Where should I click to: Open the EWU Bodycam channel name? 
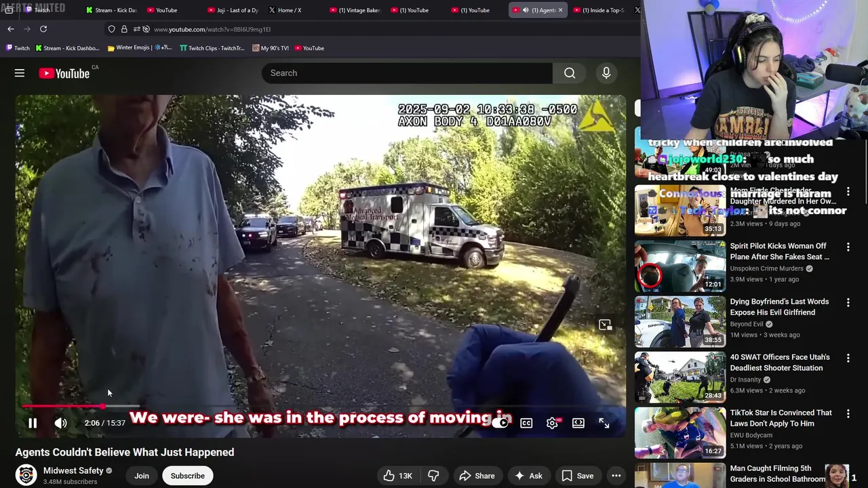751,435
